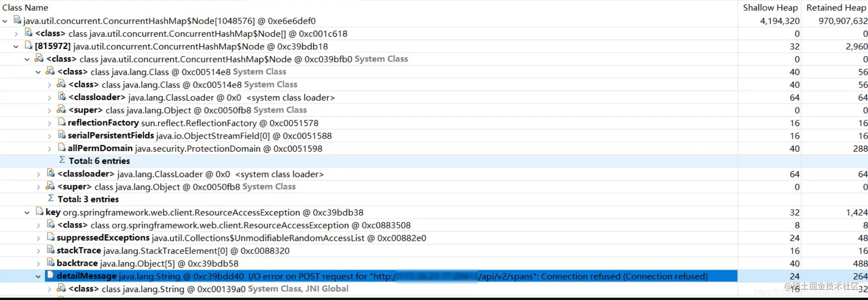Image resolution: width=868 pixels, height=300 pixels.
Task: Select the Total: 6 entries summary row
Action: [434, 161]
